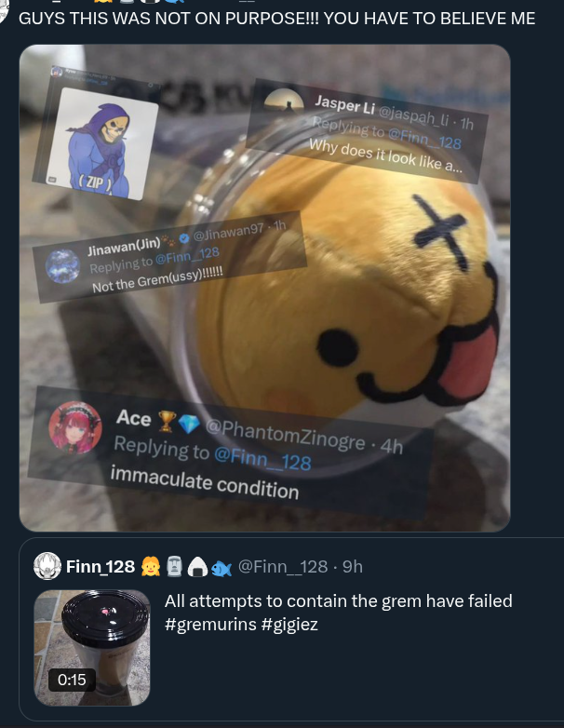Click the #gigiez hashtag
The image size is (564, 728).
click(289, 624)
